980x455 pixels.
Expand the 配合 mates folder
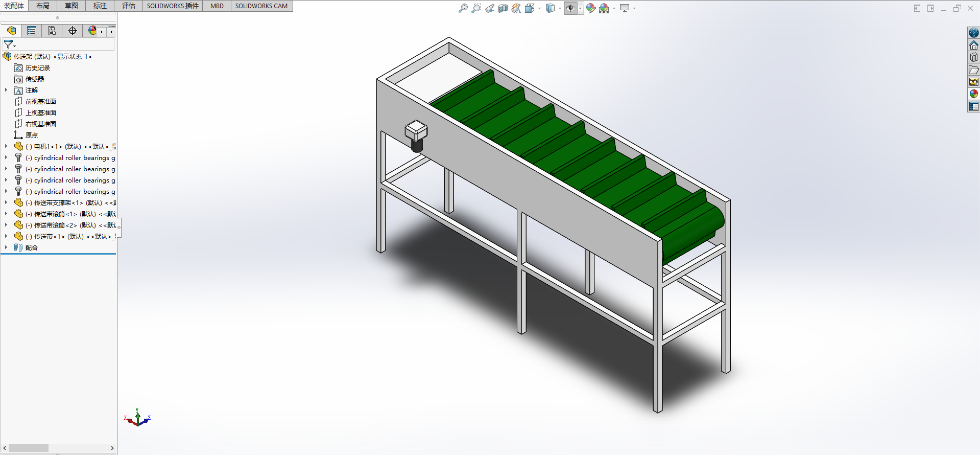tap(6, 247)
